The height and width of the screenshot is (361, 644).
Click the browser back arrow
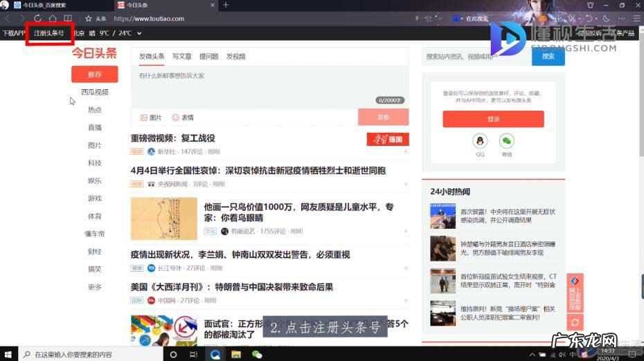point(8,19)
